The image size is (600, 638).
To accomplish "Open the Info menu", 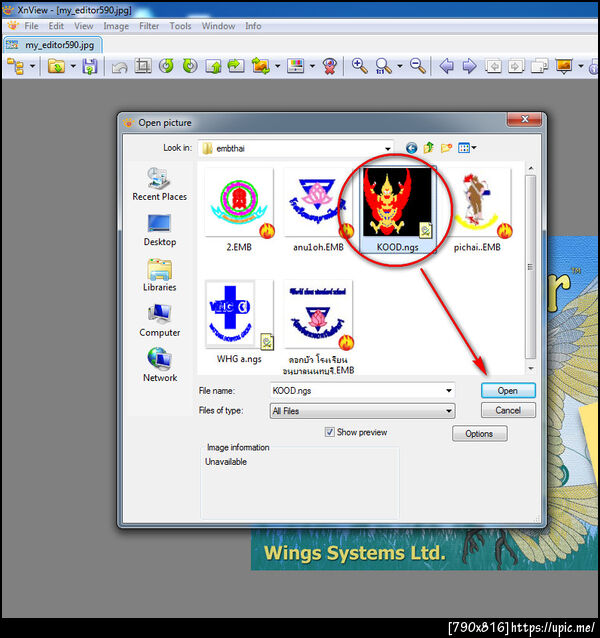I will pos(253,26).
